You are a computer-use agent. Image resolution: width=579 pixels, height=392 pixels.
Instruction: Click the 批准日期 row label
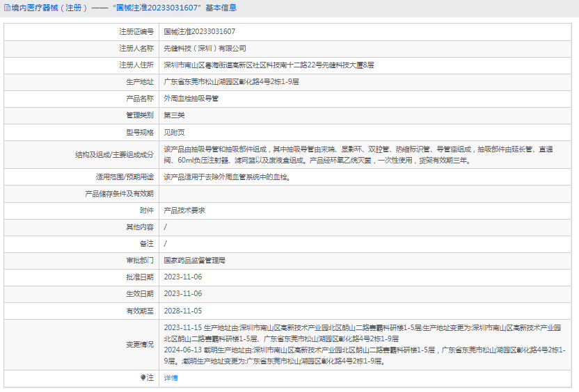coord(140,277)
